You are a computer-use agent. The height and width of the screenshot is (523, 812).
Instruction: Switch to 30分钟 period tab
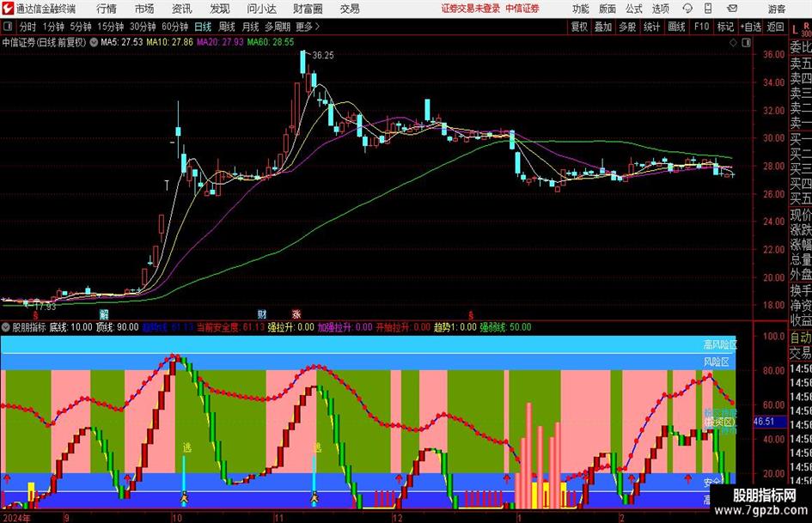pyautogui.click(x=143, y=27)
